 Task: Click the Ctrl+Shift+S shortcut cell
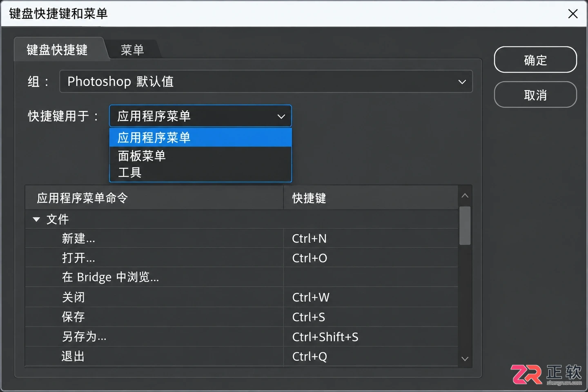click(x=371, y=336)
